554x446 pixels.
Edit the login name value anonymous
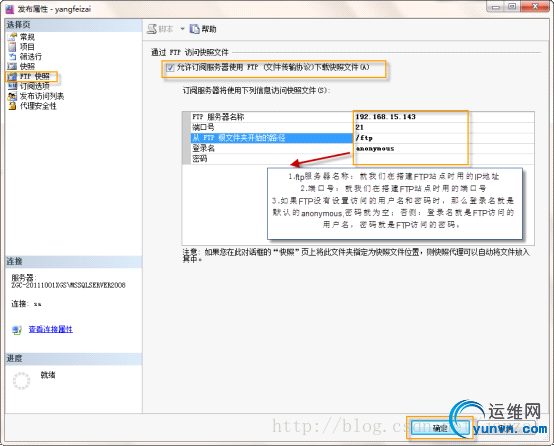(443, 148)
